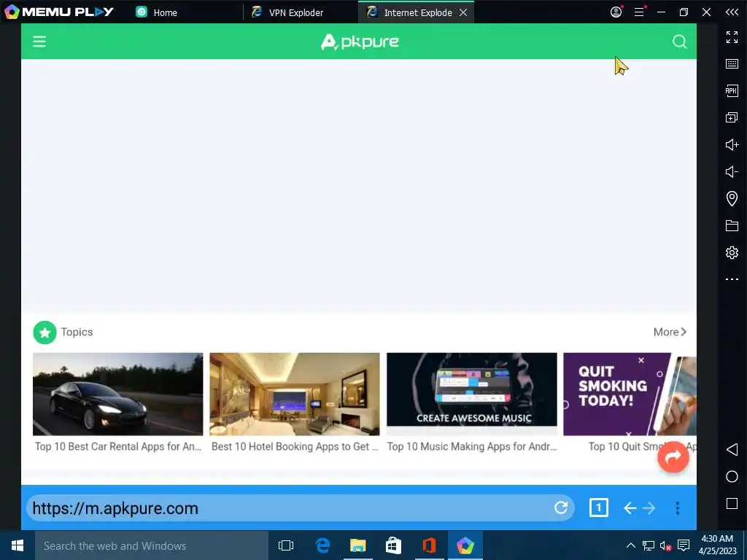Open More topics link
The width and height of the screenshot is (747, 560).
click(670, 332)
